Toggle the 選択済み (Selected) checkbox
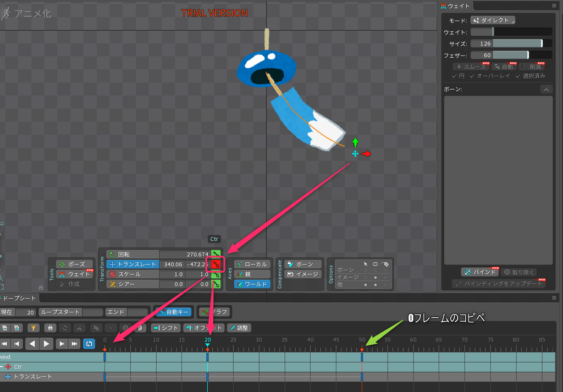Screen dimensions: 563x392 click(x=530, y=76)
